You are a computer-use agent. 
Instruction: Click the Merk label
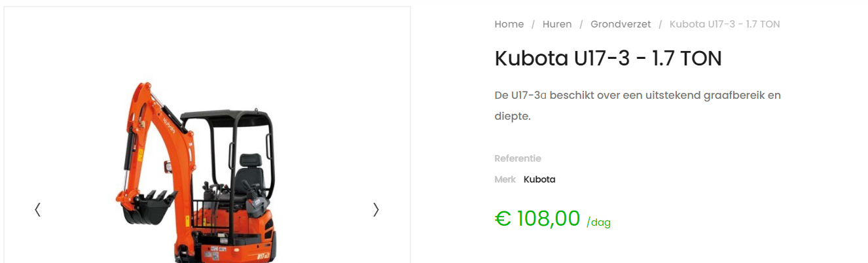pyautogui.click(x=505, y=179)
